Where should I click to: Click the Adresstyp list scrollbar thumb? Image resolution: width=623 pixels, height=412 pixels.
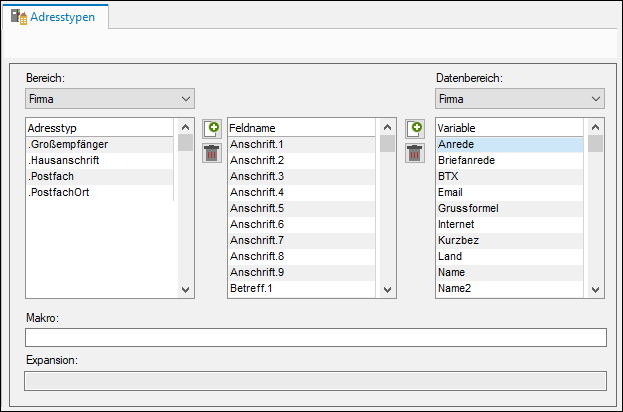pyautogui.click(x=185, y=143)
